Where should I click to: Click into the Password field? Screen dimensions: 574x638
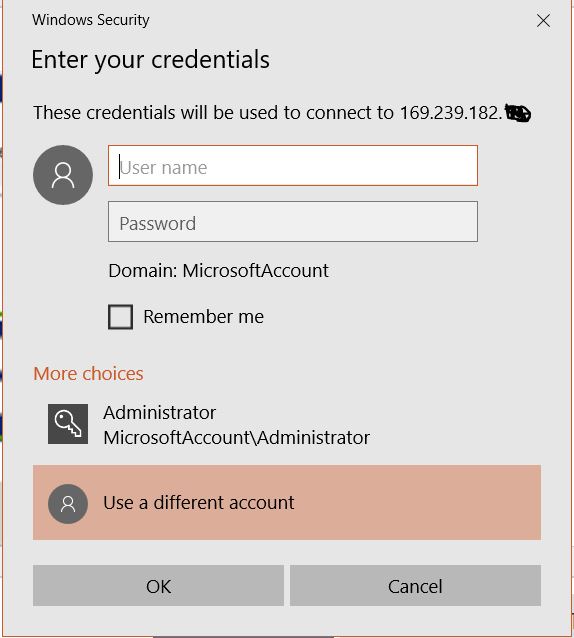click(x=293, y=221)
